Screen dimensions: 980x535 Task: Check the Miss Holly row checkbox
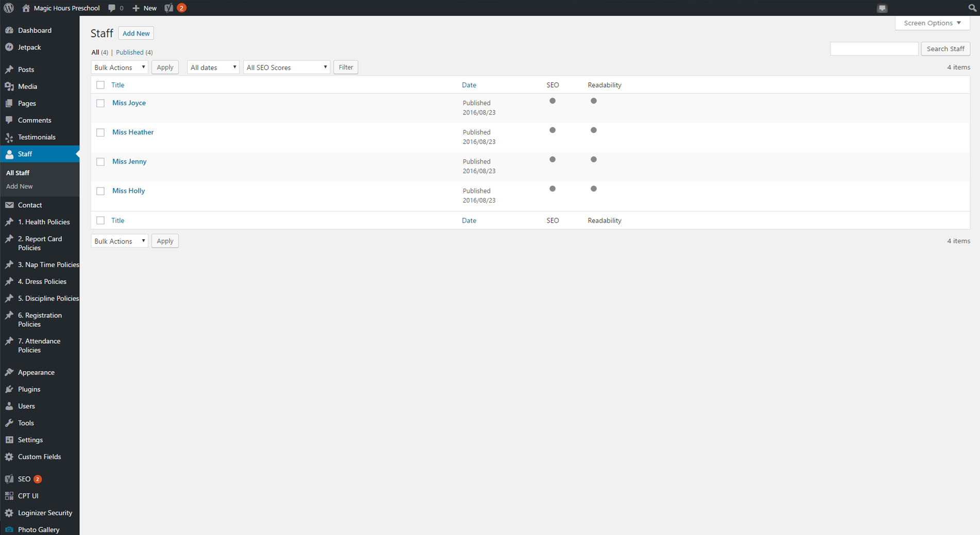pos(100,191)
